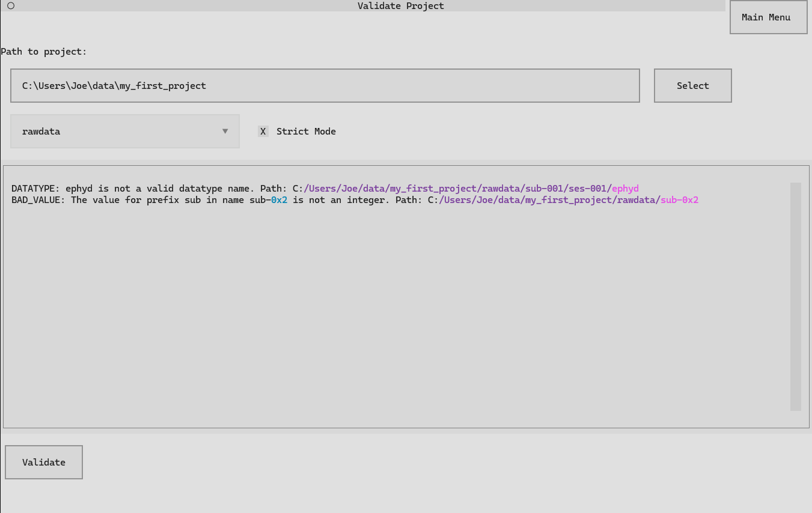Click the 'Validate Project' title text

[x=401, y=6]
